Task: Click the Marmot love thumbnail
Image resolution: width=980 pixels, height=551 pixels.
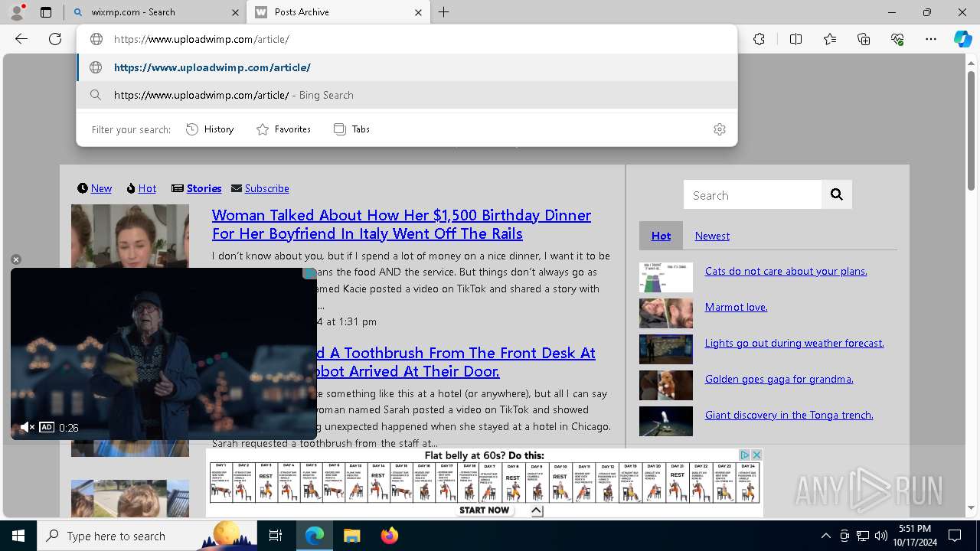Action: pyautogui.click(x=666, y=314)
